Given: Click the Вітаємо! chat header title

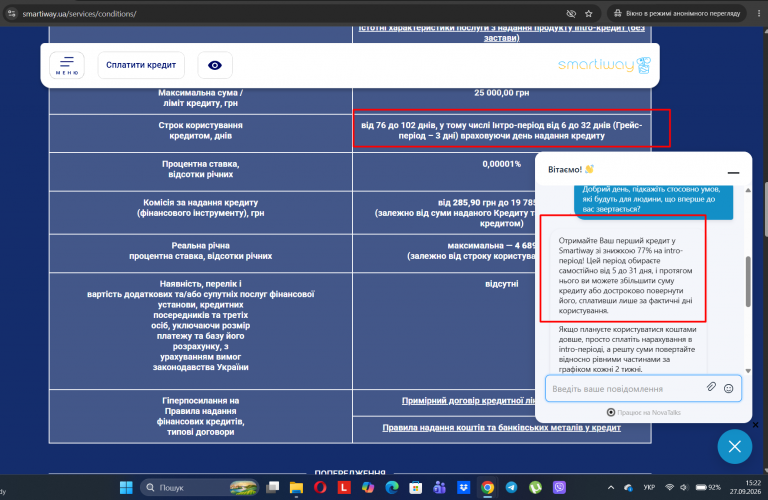Looking at the screenshot, I should tap(571, 169).
